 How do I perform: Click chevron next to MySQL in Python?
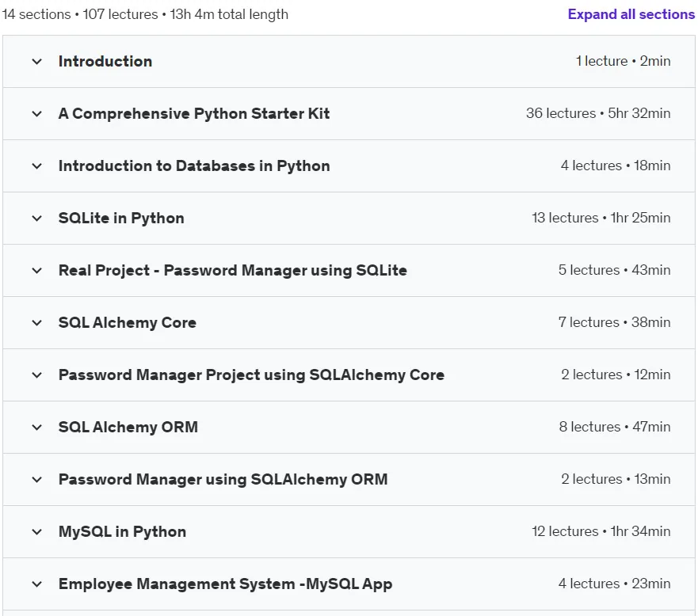click(37, 532)
